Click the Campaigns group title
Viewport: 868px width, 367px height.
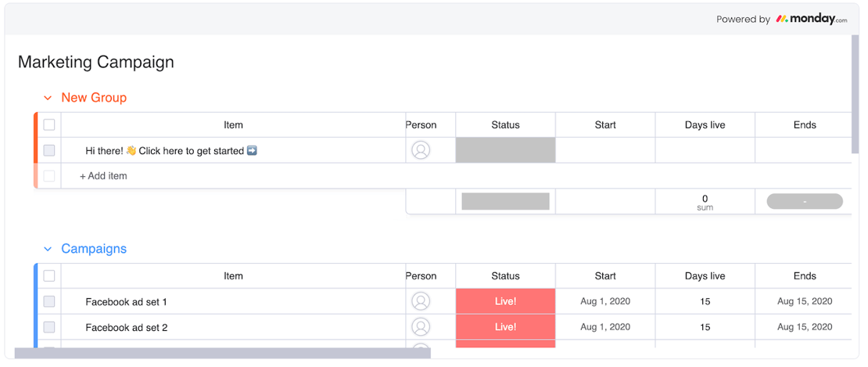[94, 249]
